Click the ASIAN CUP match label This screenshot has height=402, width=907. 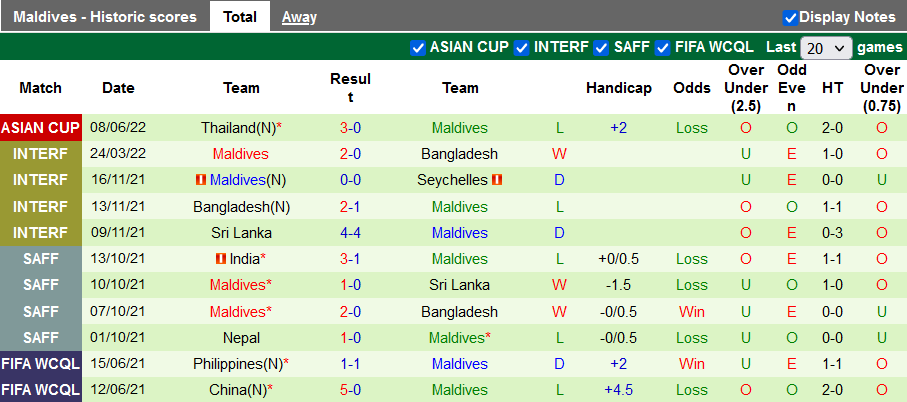40,128
